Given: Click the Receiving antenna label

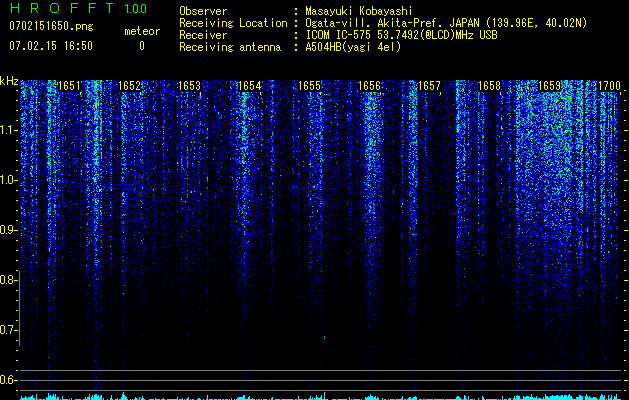Looking at the screenshot, I should (x=230, y=47).
